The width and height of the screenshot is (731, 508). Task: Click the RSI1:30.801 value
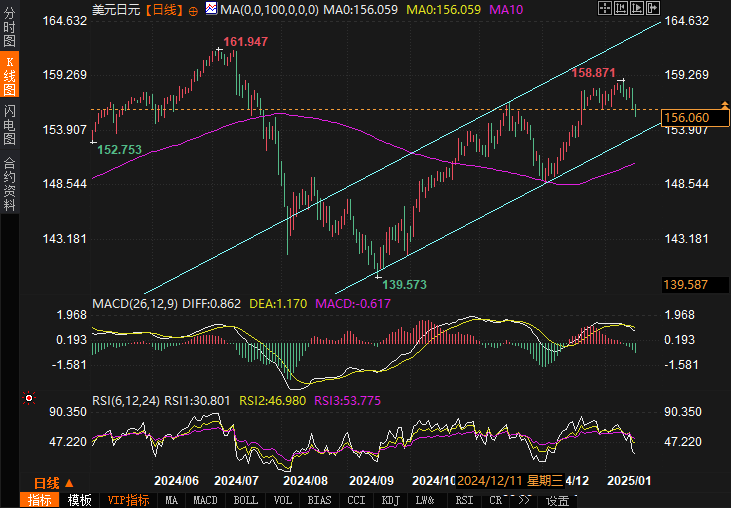197,401
